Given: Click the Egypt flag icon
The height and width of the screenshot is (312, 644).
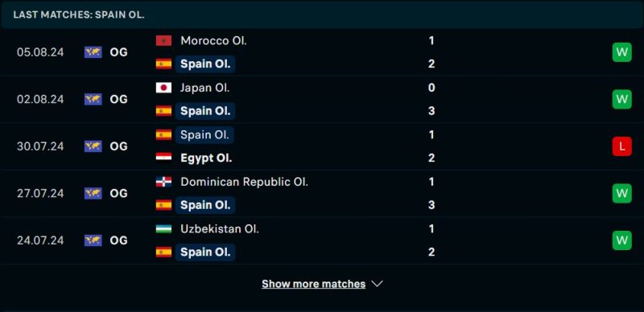Looking at the screenshot, I should [163, 158].
